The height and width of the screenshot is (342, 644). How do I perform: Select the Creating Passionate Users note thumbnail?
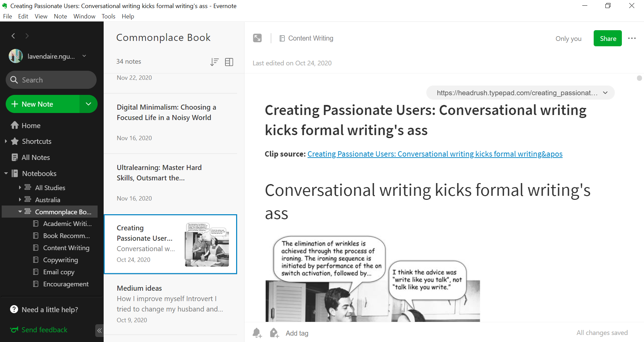pos(207,244)
